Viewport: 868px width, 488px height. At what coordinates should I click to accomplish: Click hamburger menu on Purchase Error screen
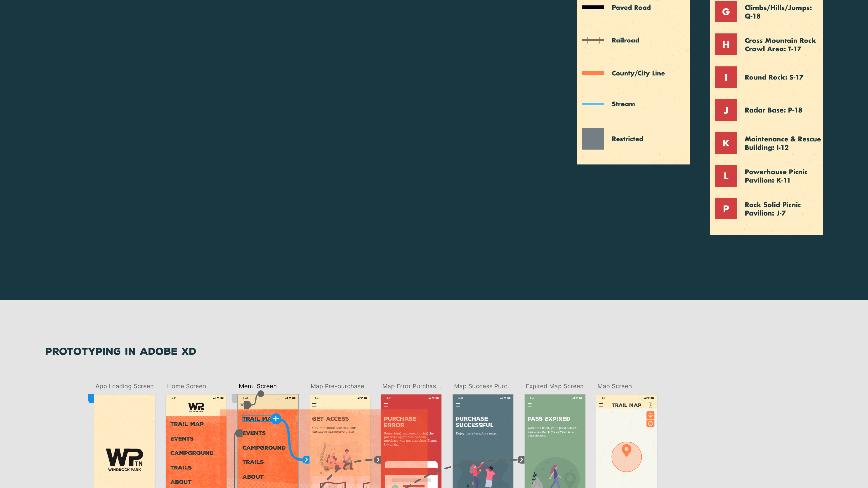coord(386,405)
